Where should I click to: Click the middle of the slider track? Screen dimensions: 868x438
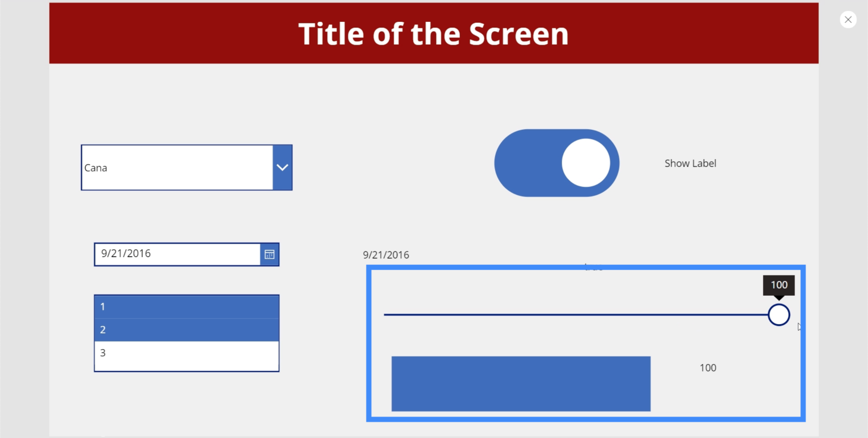tap(576, 314)
